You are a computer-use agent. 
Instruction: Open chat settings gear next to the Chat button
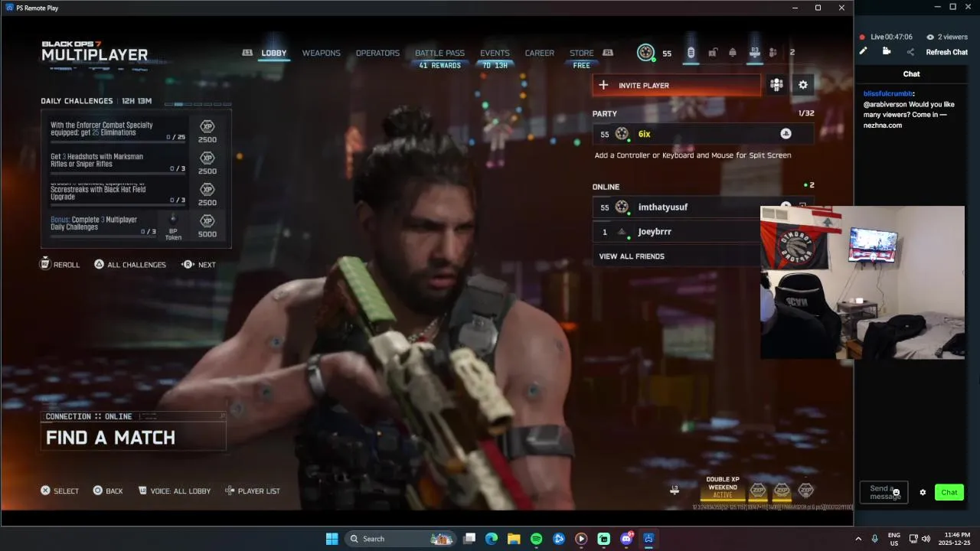click(x=923, y=492)
